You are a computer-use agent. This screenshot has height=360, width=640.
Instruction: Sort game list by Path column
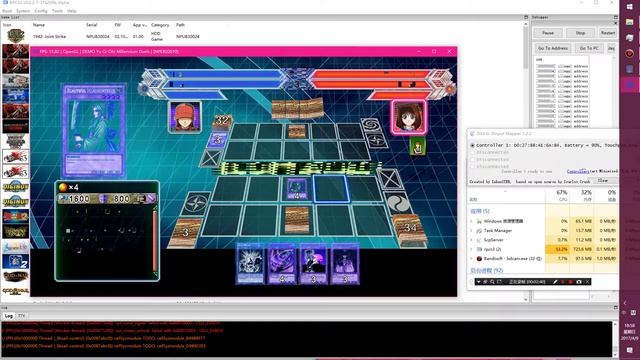(x=180, y=25)
